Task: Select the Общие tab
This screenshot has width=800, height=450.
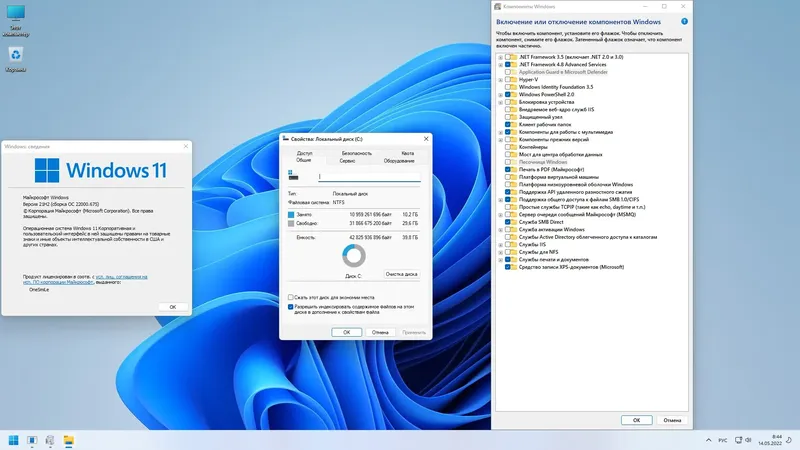Action: click(x=304, y=160)
